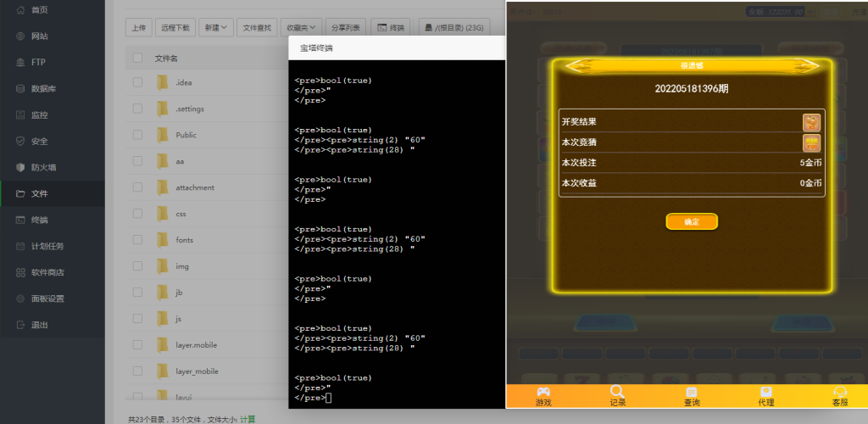
Task: Open the 游戏 gamepad icon in bottom bar
Action: [x=542, y=392]
